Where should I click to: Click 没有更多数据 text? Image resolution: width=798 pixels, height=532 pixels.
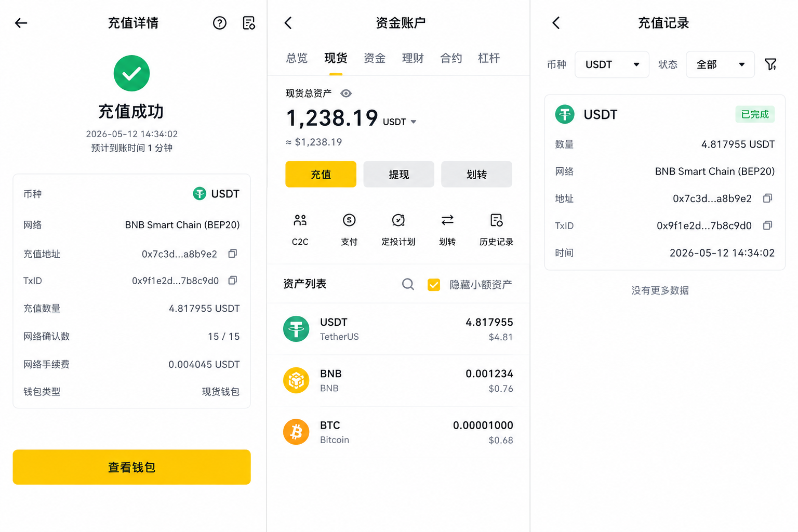(660, 290)
